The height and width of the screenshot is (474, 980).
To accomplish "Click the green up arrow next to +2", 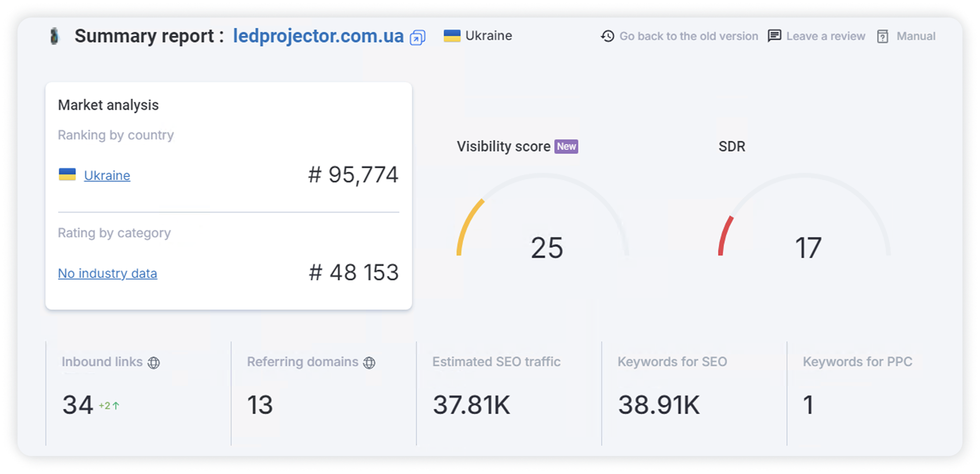I will [116, 406].
